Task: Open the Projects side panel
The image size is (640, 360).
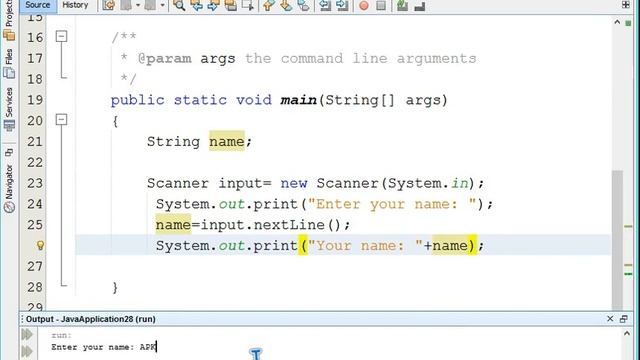Action: point(9,20)
